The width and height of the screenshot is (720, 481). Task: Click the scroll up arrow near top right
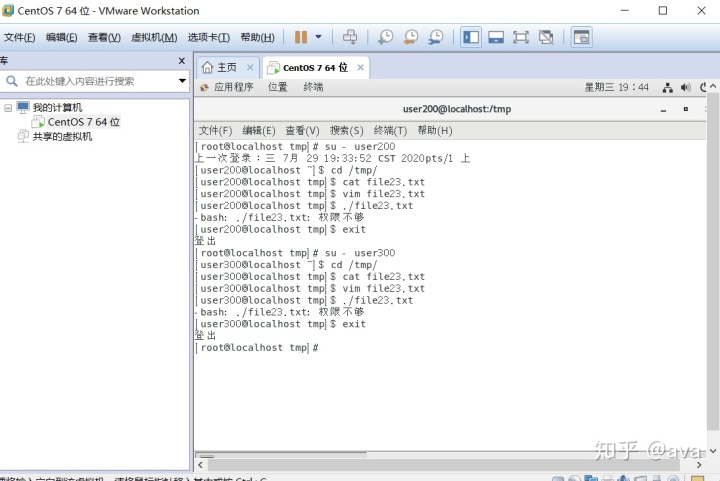[713, 86]
